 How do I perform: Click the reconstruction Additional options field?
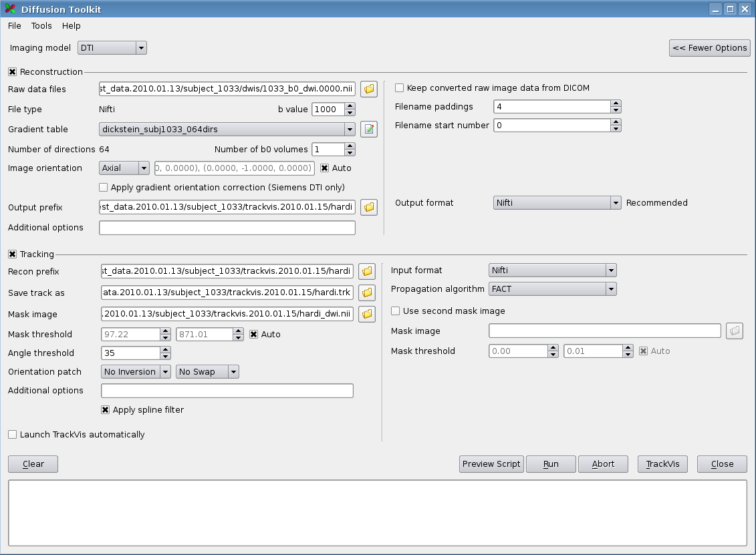(227, 228)
